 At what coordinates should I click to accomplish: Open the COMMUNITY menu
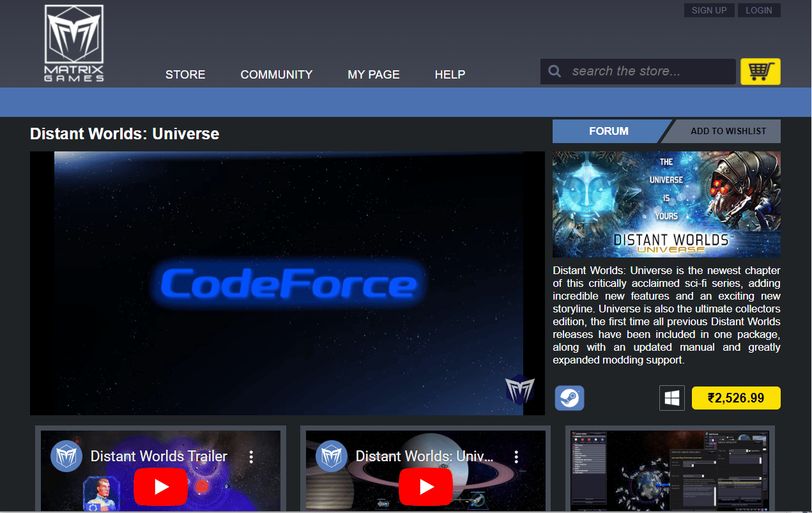pos(277,75)
